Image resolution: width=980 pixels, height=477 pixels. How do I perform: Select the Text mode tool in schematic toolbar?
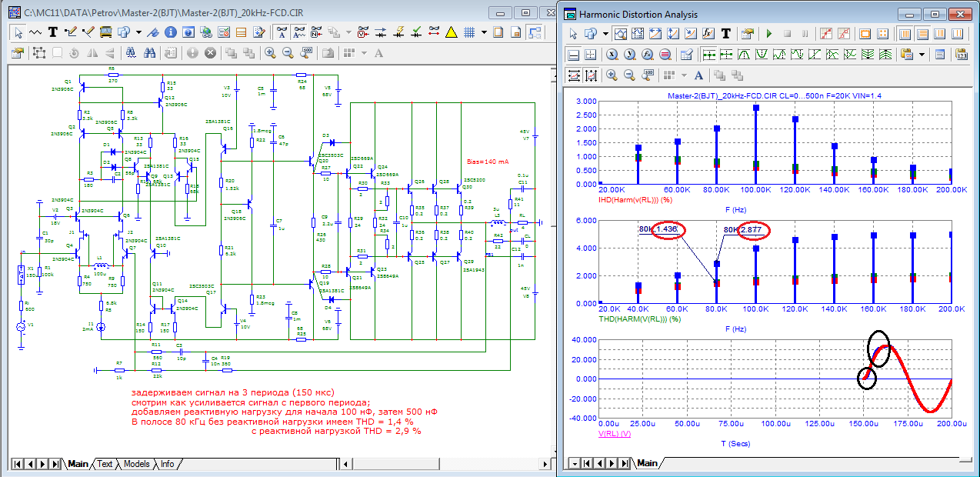(x=53, y=32)
